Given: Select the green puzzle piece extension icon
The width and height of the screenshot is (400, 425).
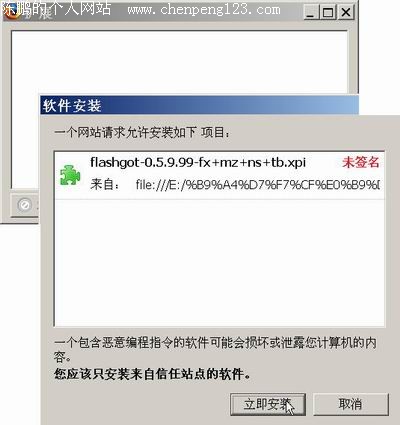Looking at the screenshot, I should pyautogui.click(x=70, y=175).
